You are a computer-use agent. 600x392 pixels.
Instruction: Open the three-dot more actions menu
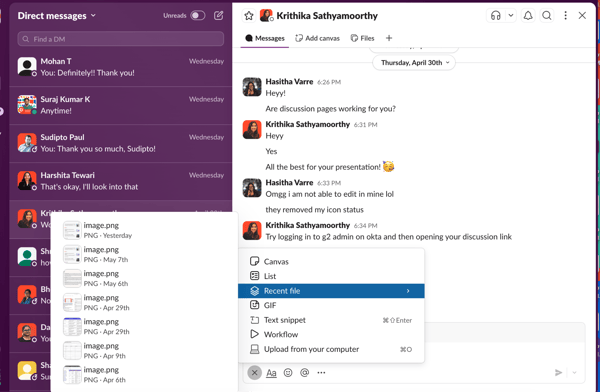pyautogui.click(x=565, y=16)
